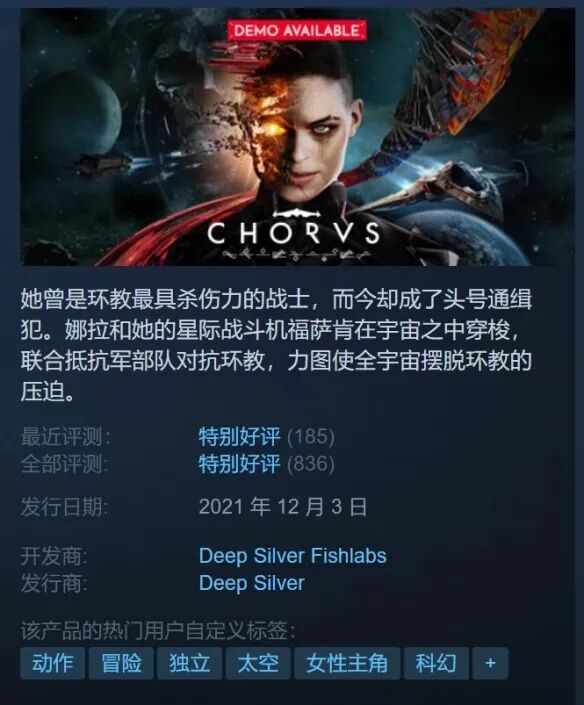Open all reviews 特别好评 link
Image resolution: width=584 pixels, height=705 pixels.
pyautogui.click(x=239, y=464)
